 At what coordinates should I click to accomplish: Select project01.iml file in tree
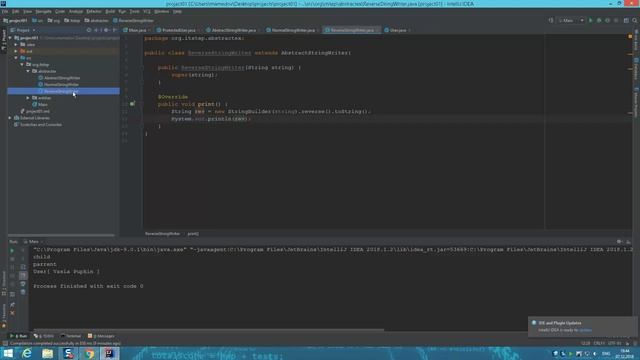(38, 111)
